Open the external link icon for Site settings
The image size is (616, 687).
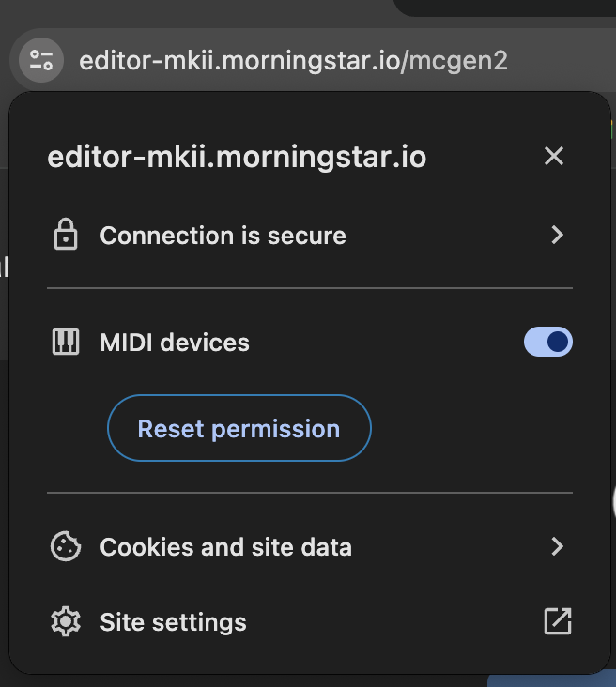click(x=557, y=621)
